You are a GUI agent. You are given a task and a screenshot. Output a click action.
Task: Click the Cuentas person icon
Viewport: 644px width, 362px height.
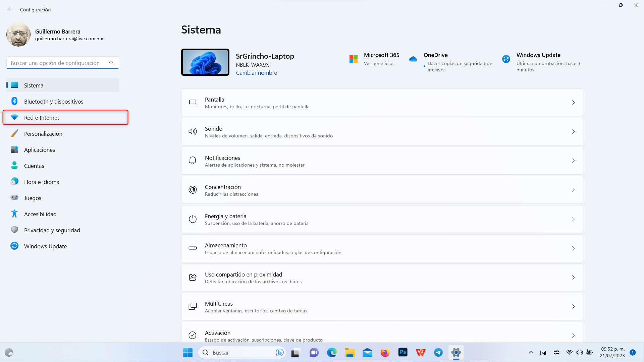pyautogui.click(x=14, y=166)
